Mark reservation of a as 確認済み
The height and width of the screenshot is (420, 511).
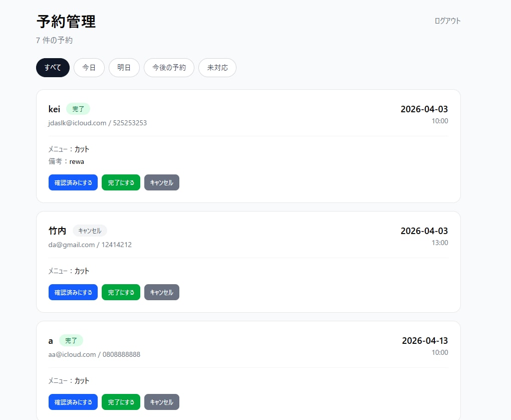(73, 402)
